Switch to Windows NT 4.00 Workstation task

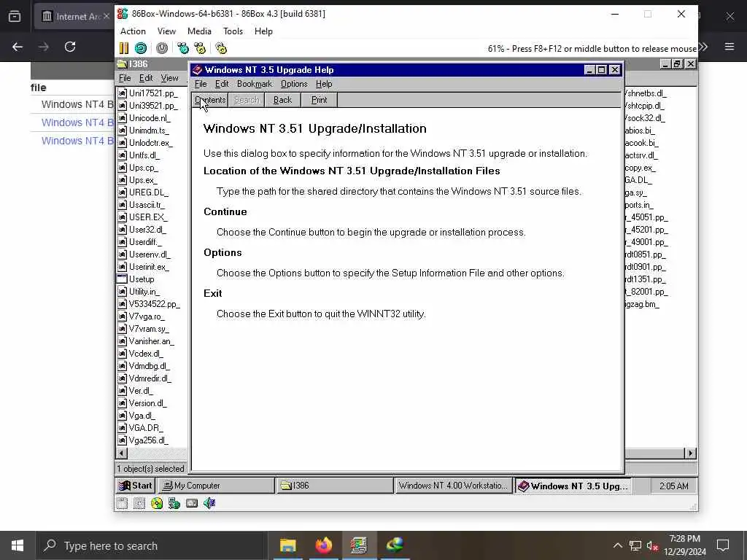[453, 486]
